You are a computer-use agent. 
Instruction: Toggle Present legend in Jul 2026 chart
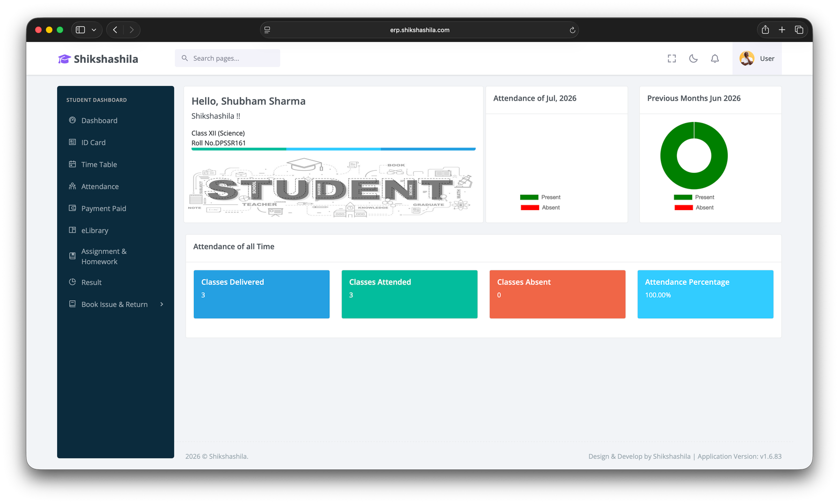coord(540,198)
